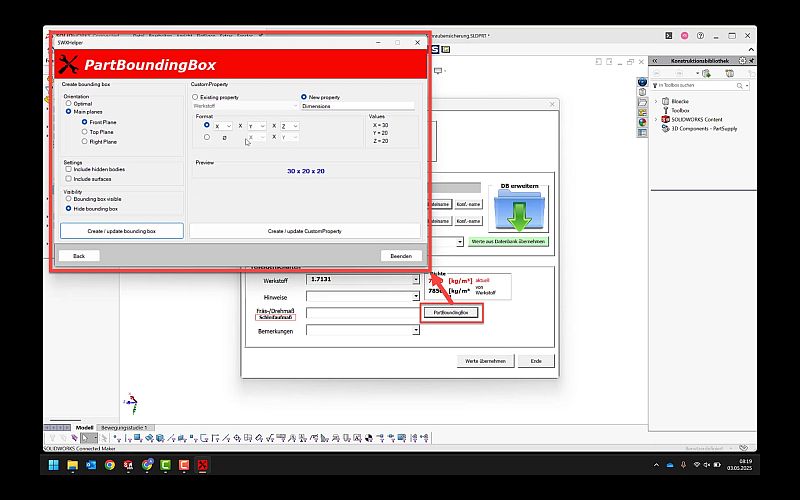Click the Ende button
Screen dimensions: 800x500
point(536,361)
